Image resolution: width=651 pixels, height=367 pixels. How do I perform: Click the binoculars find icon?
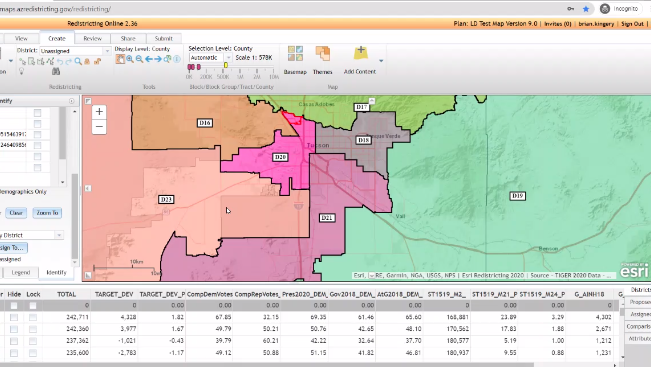click(x=56, y=71)
